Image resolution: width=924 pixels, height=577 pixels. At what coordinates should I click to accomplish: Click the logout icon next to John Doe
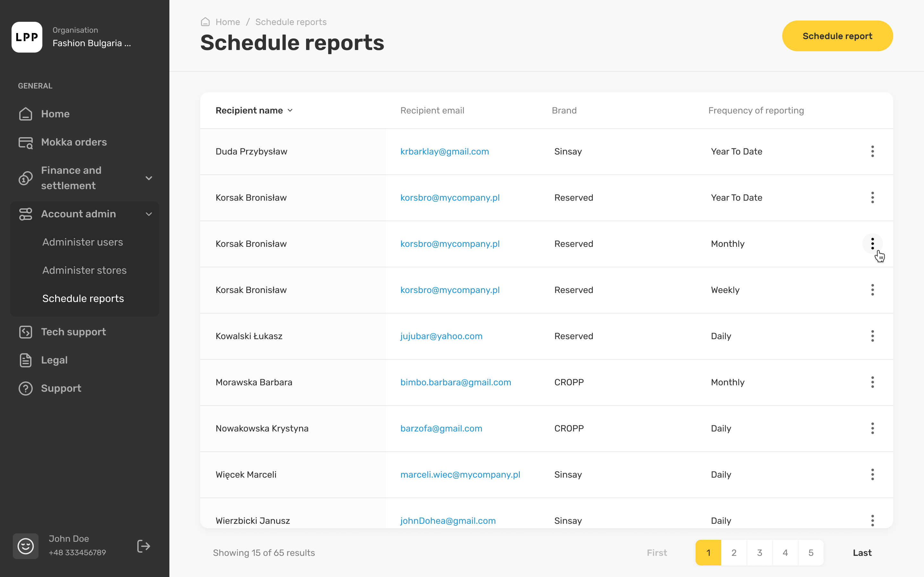tap(143, 546)
